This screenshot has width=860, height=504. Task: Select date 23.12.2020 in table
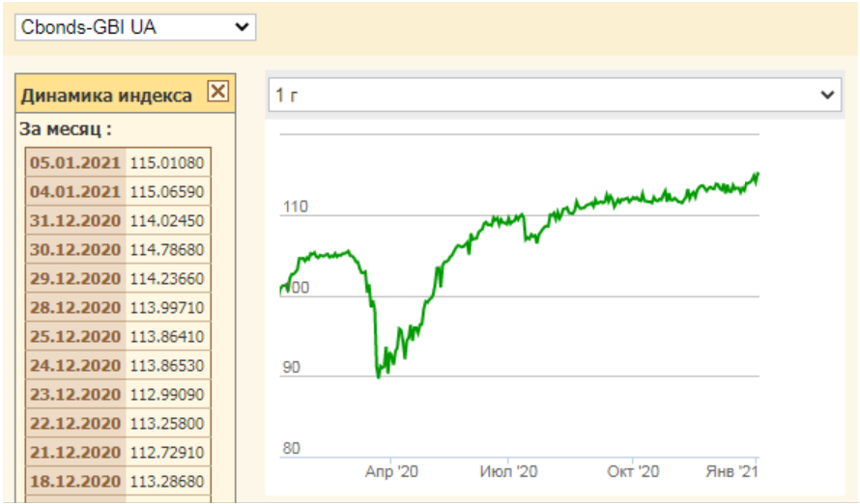tap(75, 395)
